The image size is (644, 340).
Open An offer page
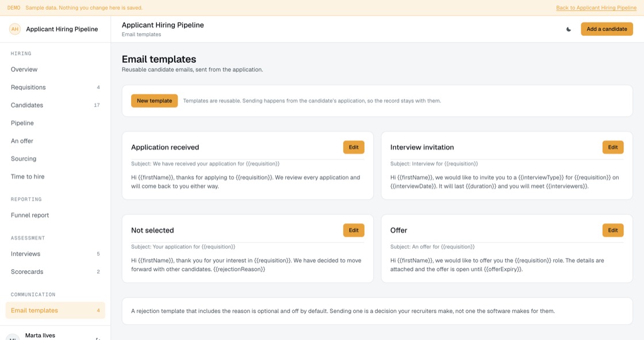click(55, 141)
